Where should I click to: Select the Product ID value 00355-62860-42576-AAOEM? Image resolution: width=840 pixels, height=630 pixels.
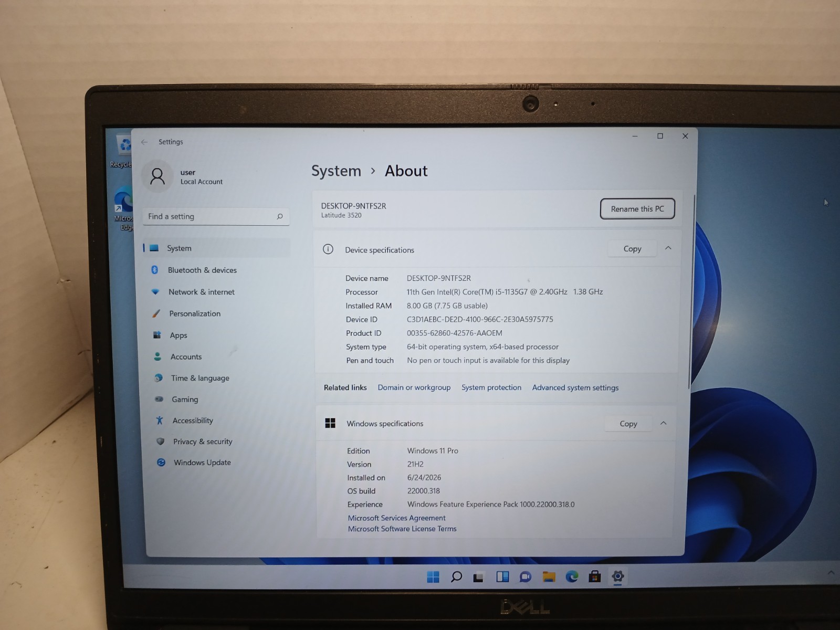pos(455,333)
